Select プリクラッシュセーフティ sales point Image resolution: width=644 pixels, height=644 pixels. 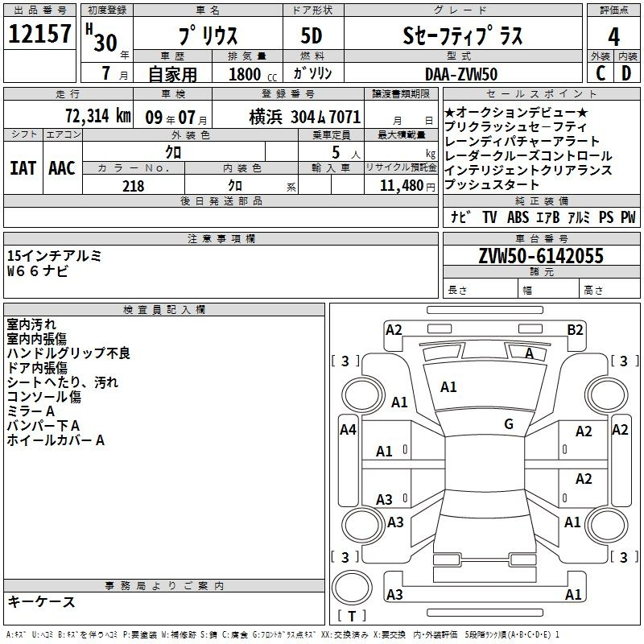point(515,126)
